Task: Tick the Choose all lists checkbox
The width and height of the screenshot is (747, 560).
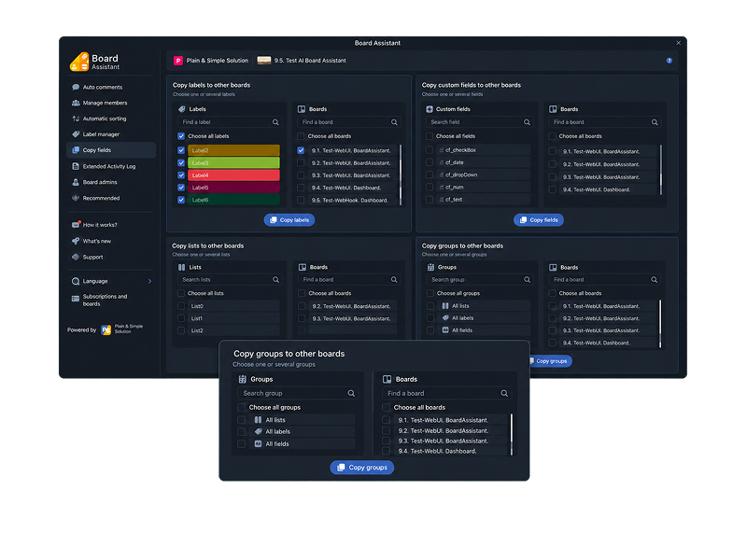Action: pos(181,293)
